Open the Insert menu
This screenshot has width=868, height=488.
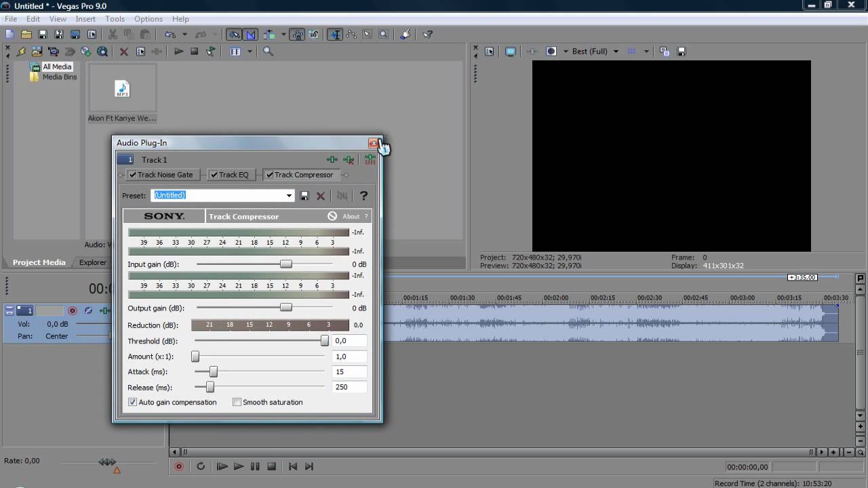pos(85,19)
